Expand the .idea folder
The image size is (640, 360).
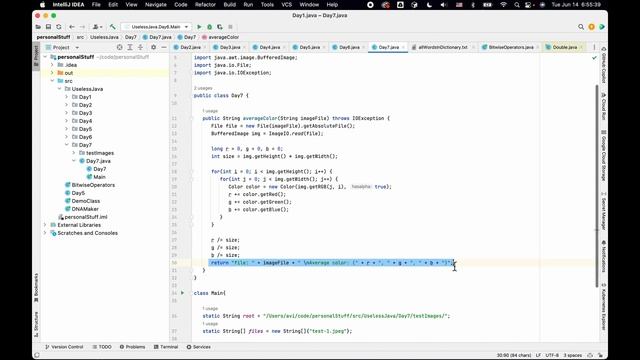coord(52,65)
